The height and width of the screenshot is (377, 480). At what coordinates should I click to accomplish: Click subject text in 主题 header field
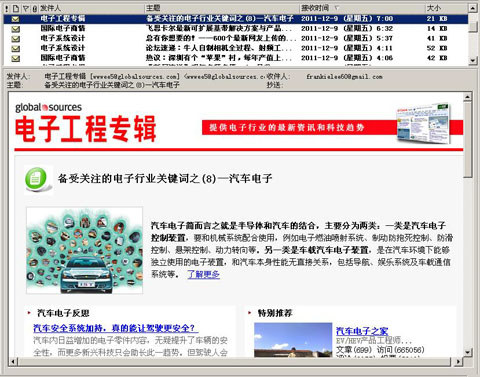(x=112, y=85)
